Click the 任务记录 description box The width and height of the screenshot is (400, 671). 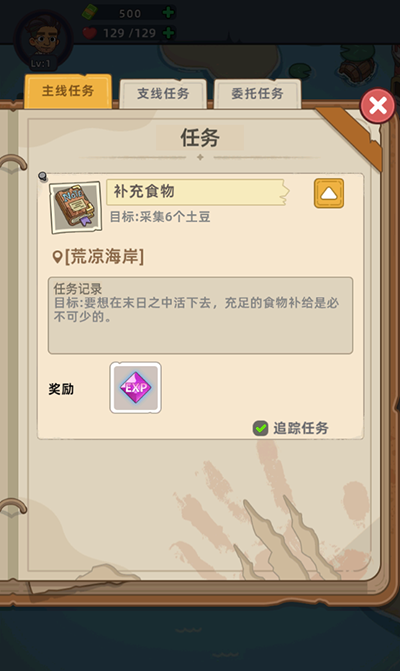(200, 315)
